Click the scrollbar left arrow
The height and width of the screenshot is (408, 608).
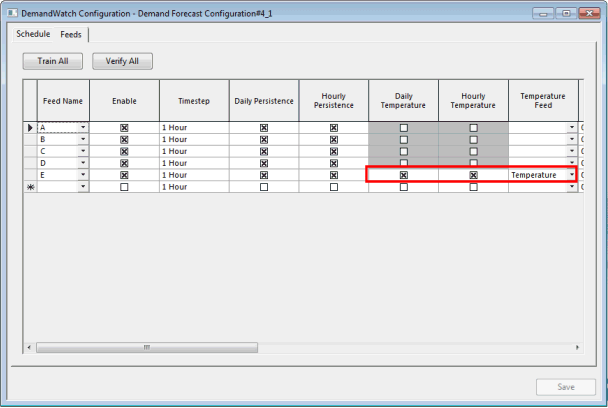point(29,347)
